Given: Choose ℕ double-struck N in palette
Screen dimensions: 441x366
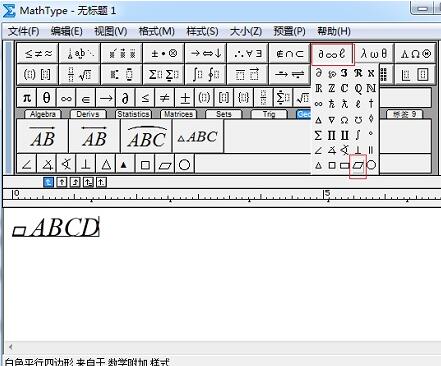Looking at the screenshot, I should pos(371,88).
